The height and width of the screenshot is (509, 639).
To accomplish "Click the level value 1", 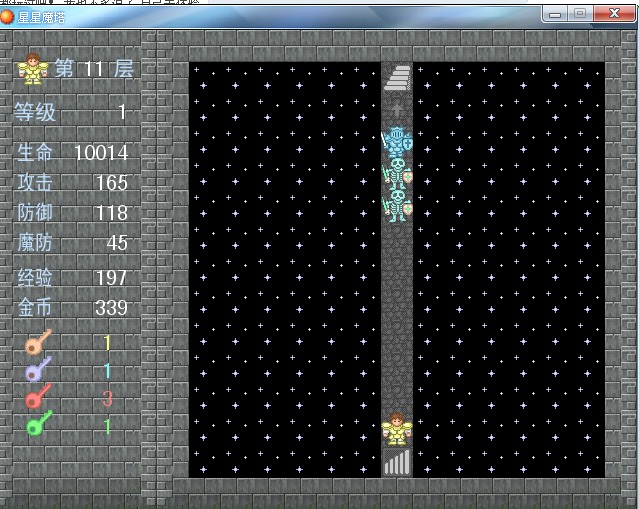I will point(122,112).
